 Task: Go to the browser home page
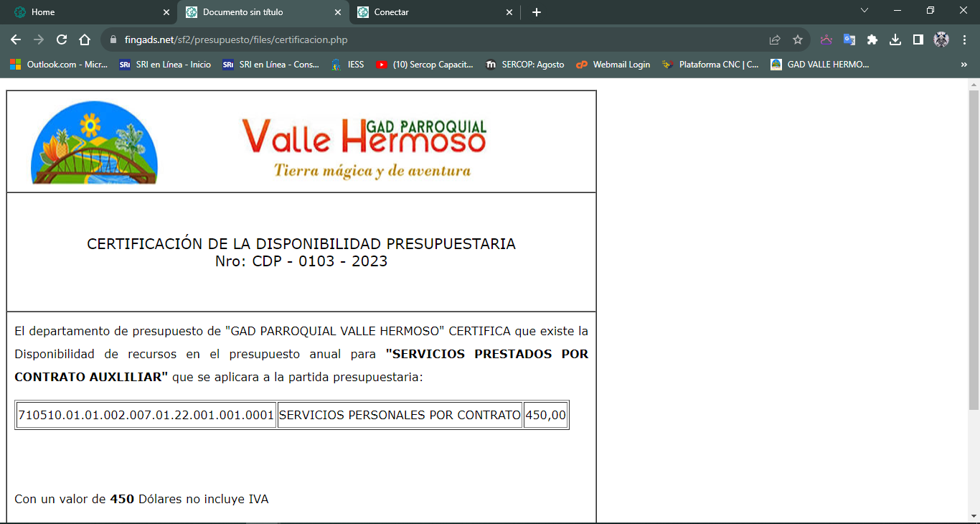[x=85, y=40]
